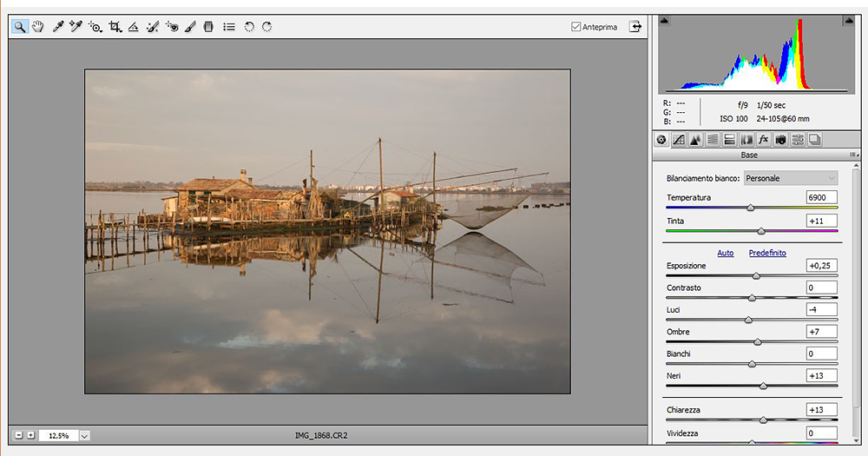
Task: Toggle full screen mode icon
Action: pyautogui.click(x=635, y=27)
